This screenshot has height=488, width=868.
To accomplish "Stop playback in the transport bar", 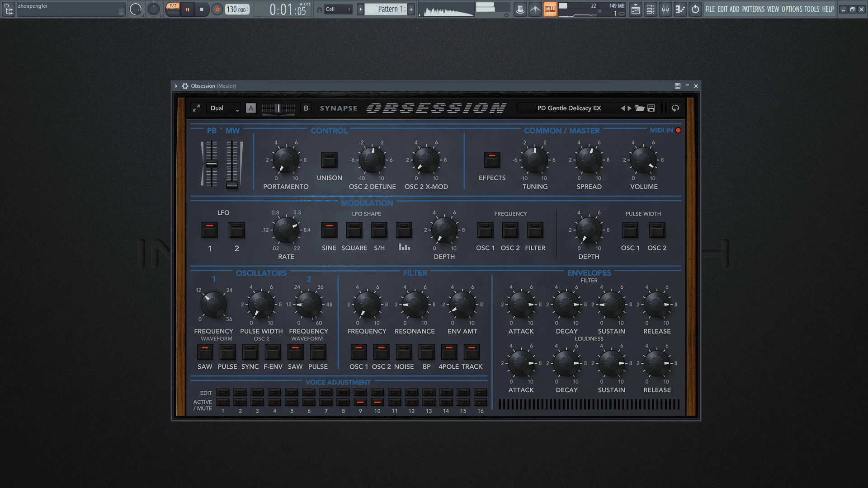I will point(201,9).
